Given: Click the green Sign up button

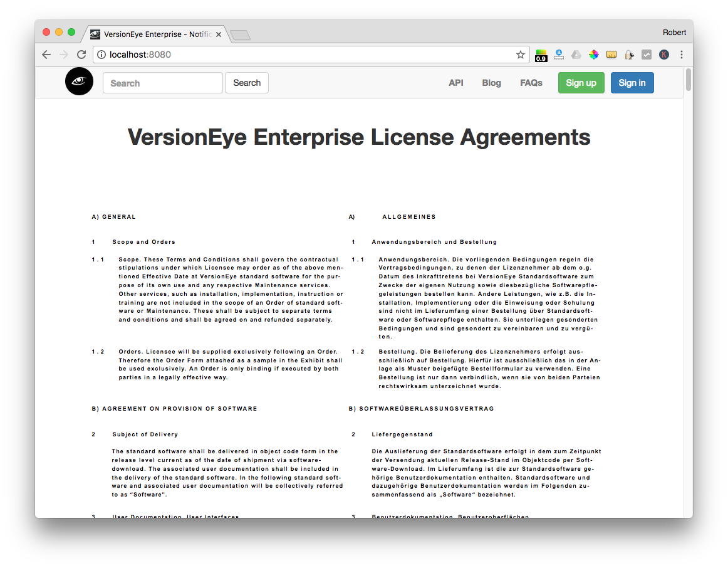Looking at the screenshot, I should pos(581,83).
